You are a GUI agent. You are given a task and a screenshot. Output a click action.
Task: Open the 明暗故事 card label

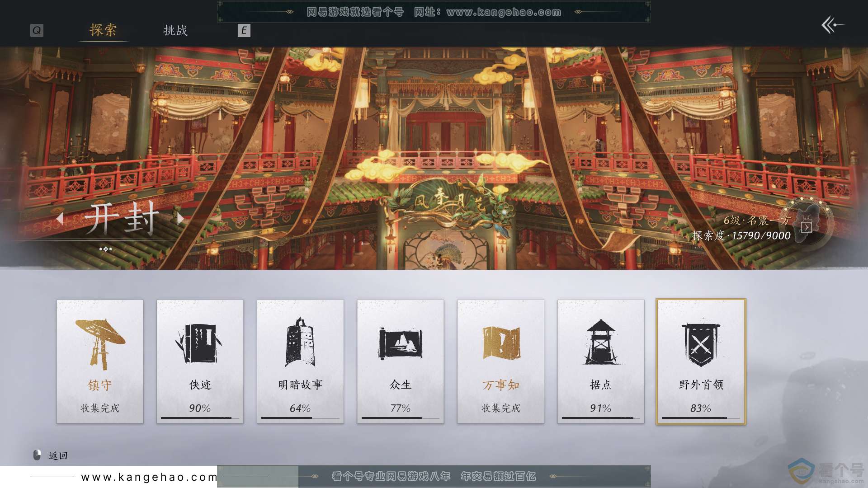pos(300,385)
